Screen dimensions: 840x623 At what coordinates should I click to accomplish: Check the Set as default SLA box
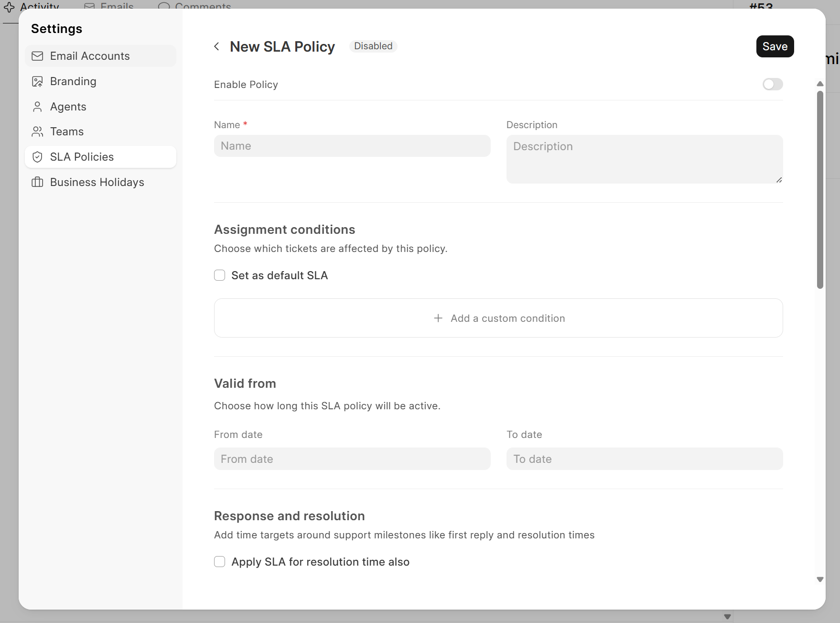tap(220, 275)
